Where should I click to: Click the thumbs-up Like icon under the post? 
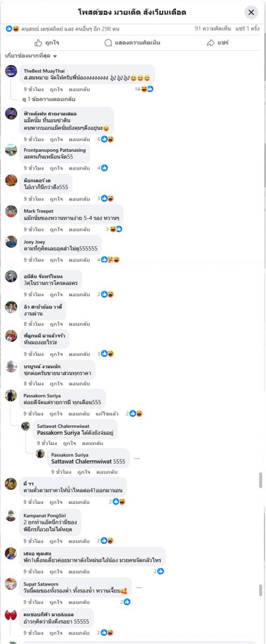click(x=39, y=43)
